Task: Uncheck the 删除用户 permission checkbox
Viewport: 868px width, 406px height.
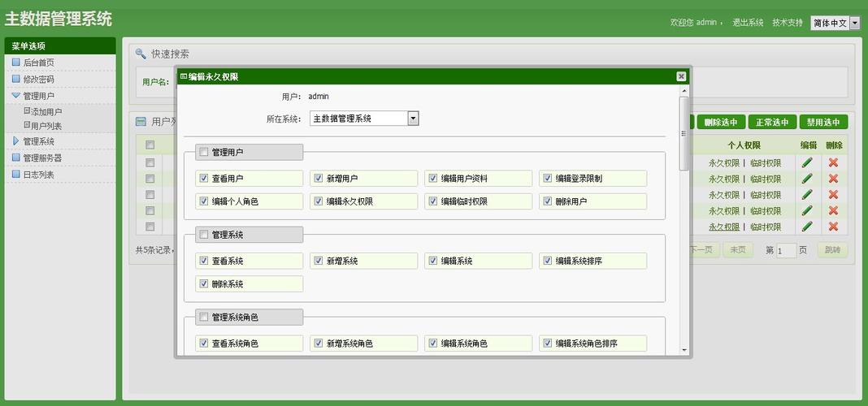Action: 547,201
